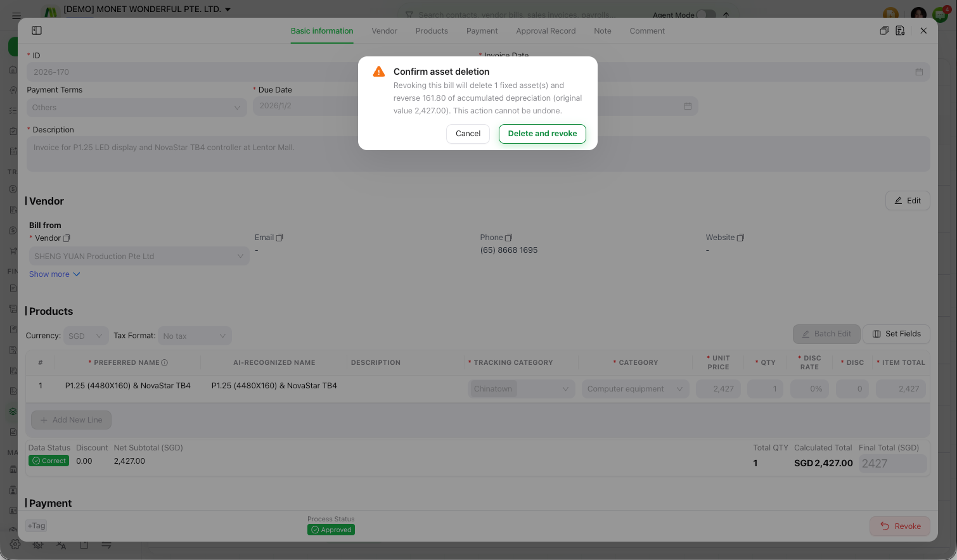Click the Revoke button

[x=900, y=526]
